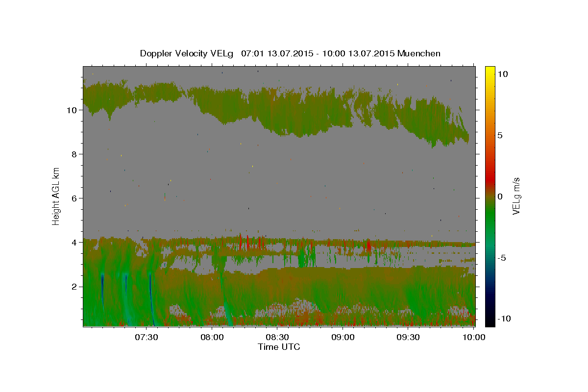This screenshot has width=588, height=392.
Task: Click the start timestamp '07:01 13.07.2015' in the title
Action: tap(276, 53)
